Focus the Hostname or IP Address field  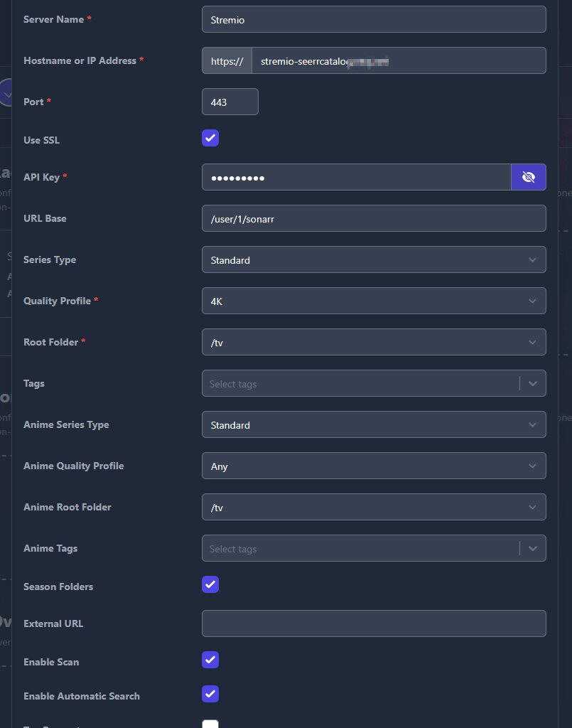point(398,61)
